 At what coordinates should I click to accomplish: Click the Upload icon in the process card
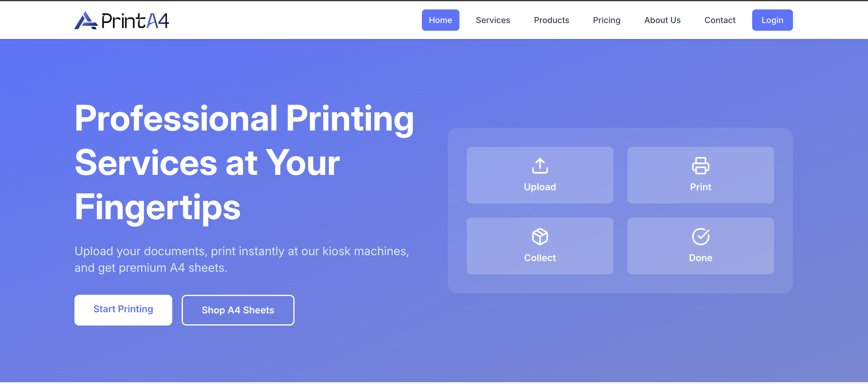540,167
